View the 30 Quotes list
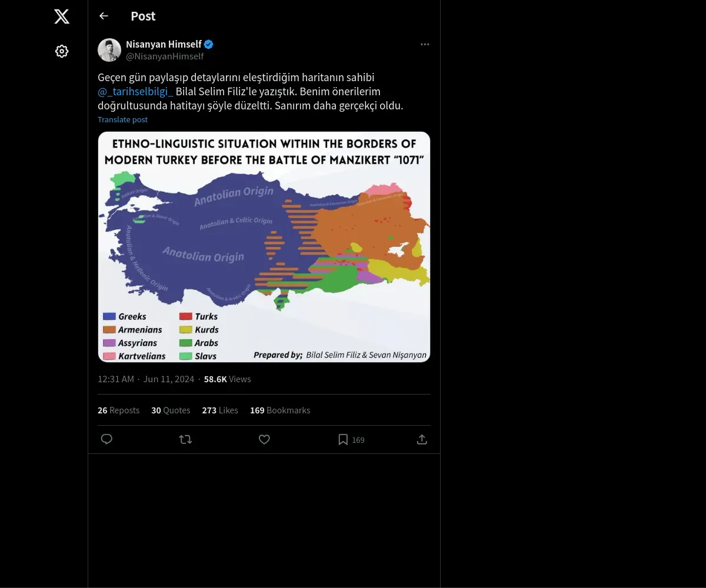 pyautogui.click(x=171, y=410)
